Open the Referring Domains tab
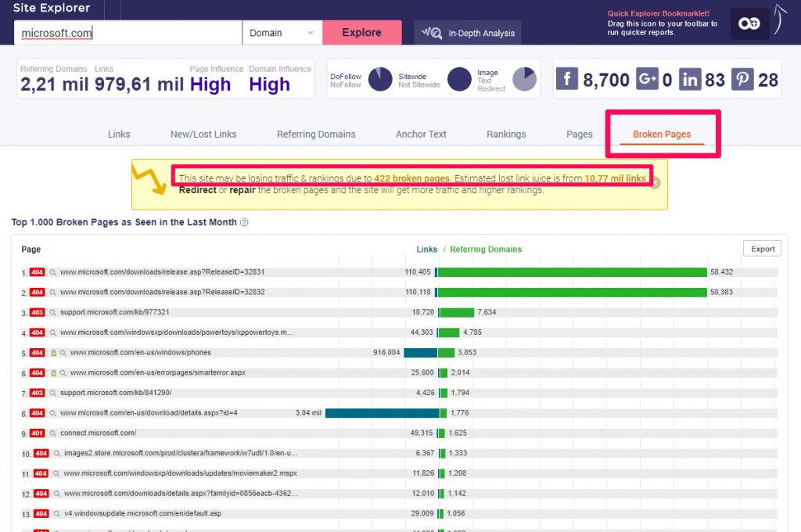Viewport: 801px width, 532px height. (316, 134)
